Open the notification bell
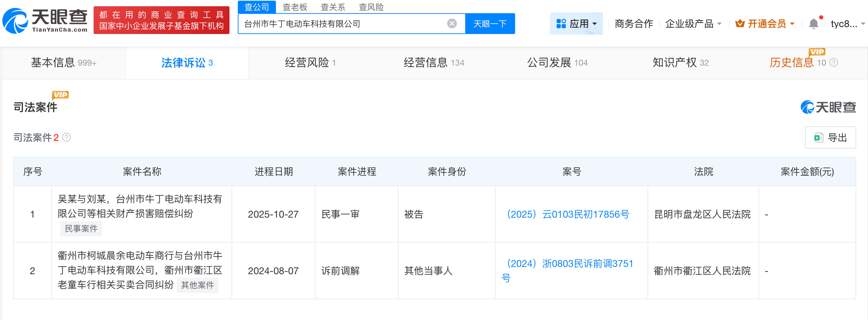This screenshot has width=868, height=320. [x=814, y=24]
